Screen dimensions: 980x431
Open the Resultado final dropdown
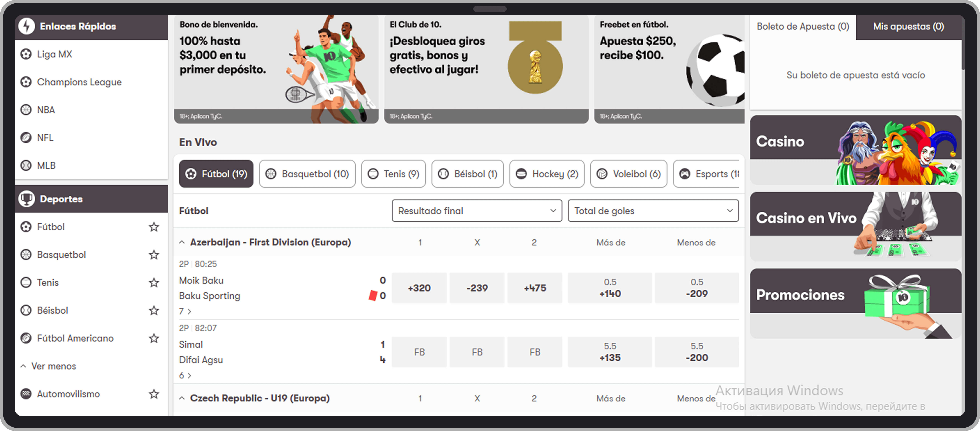tap(476, 210)
